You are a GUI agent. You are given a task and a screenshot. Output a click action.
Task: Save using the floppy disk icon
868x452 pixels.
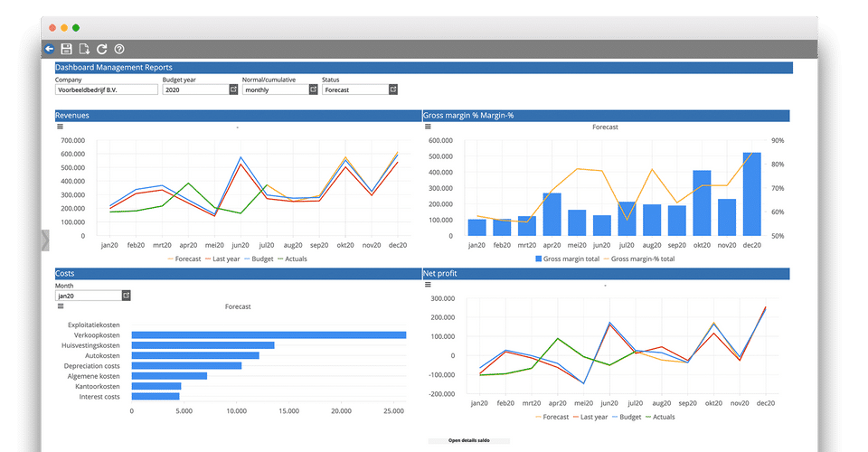pyautogui.click(x=66, y=49)
